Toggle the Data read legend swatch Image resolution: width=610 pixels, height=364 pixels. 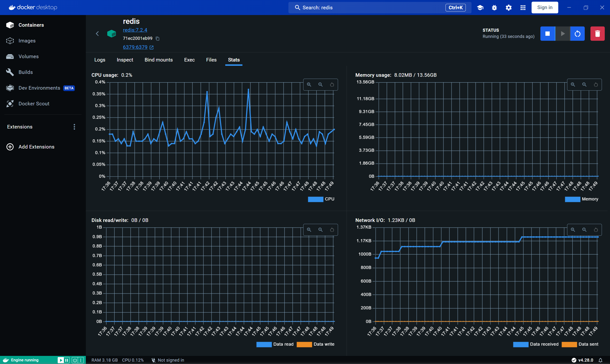[264, 344]
